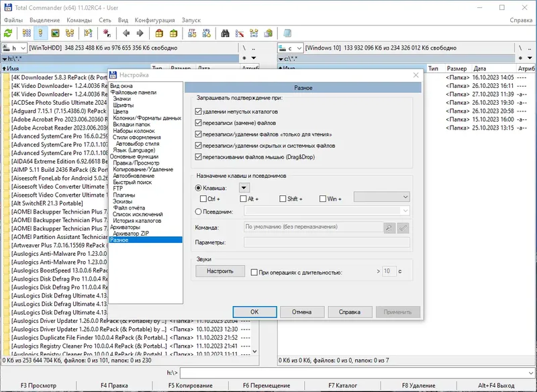Open the left panel directory history arrow
Screen dimensions: 537x392
coord(254,58)
